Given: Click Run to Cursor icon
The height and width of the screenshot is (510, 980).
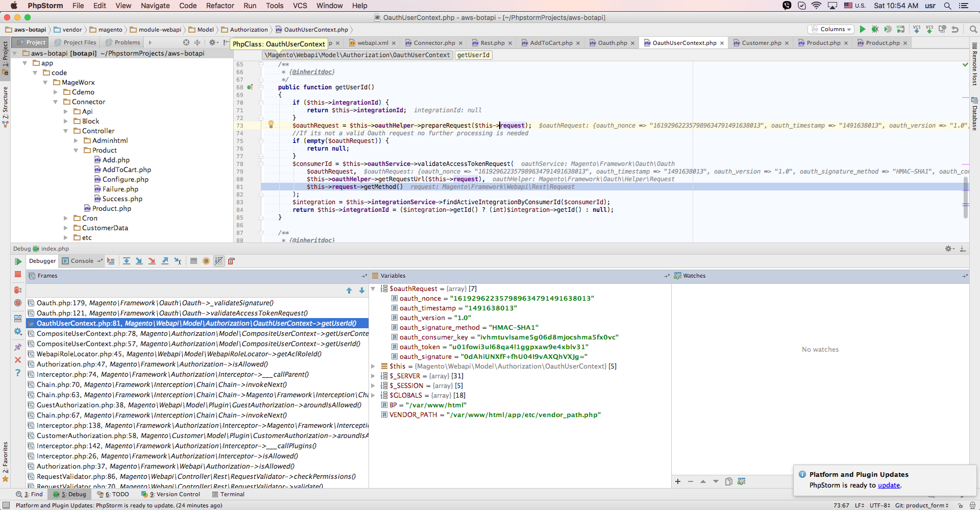Looking at the screenshot, I should [x=178, y=261].
